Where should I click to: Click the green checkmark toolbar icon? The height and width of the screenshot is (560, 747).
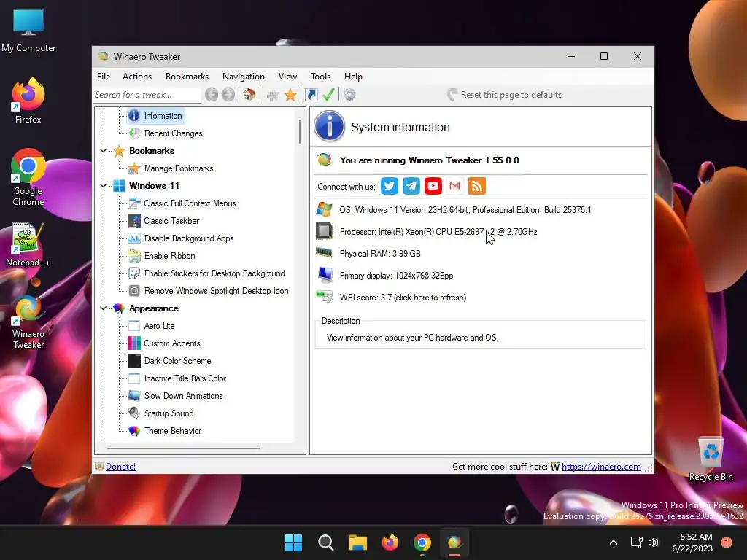pyautogui.click(x=328, y=94)
